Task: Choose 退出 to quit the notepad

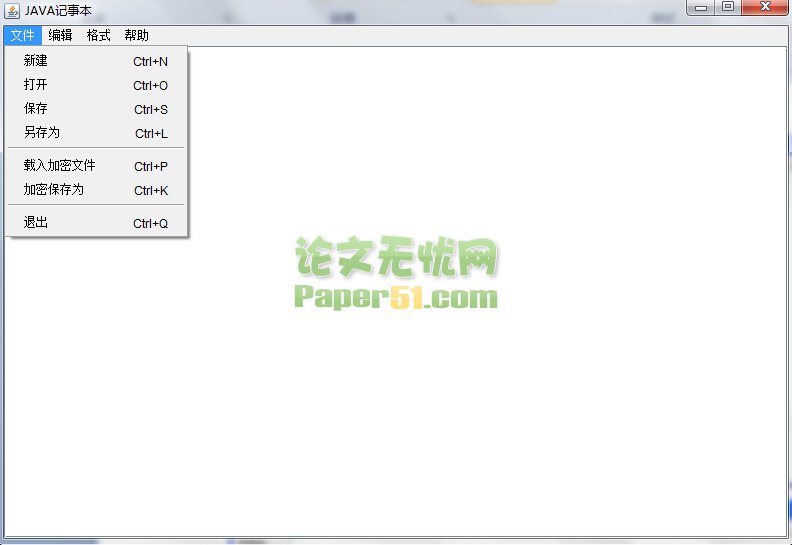Action: (x=96, y=223)
